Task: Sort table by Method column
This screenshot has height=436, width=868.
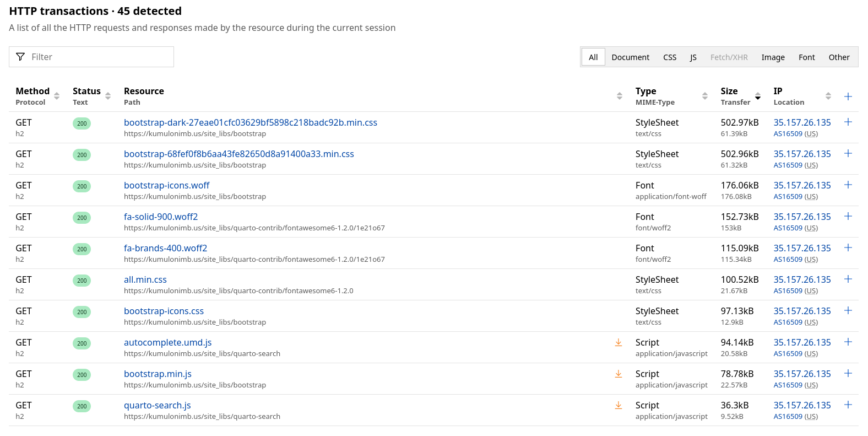Action: 57,96
